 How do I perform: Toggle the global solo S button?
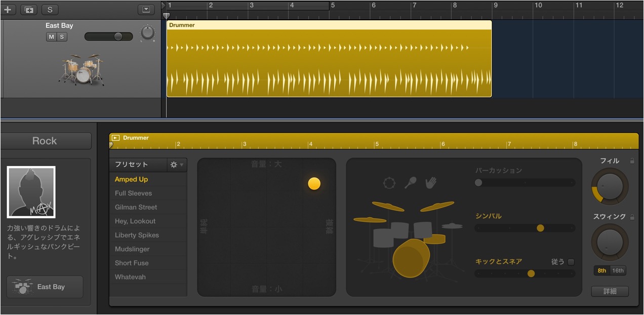click(50, 10)
